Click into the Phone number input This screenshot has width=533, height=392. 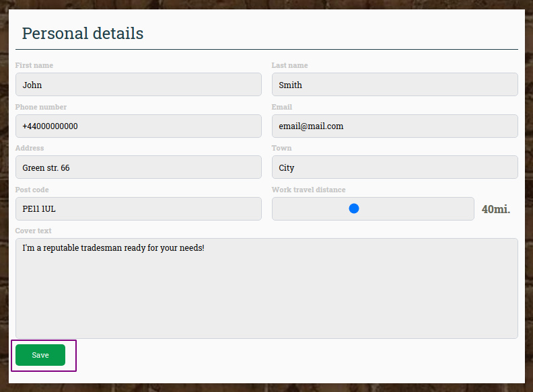(139, 126)
